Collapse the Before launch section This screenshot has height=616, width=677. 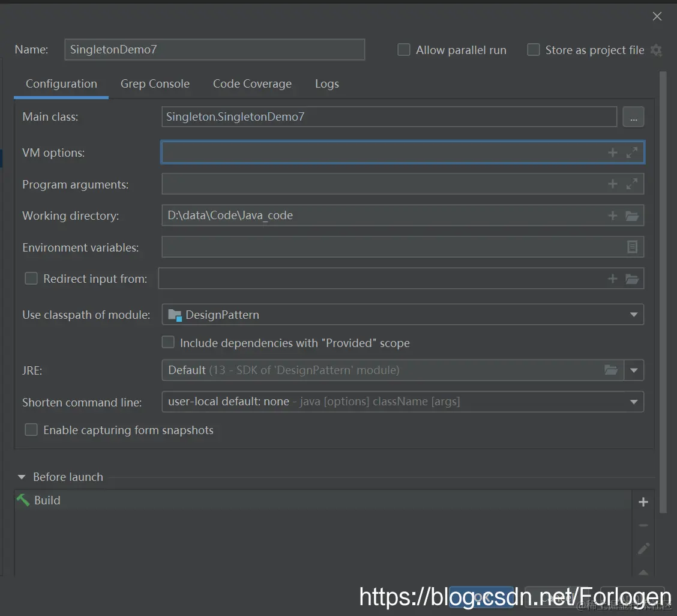coord(22,477)
